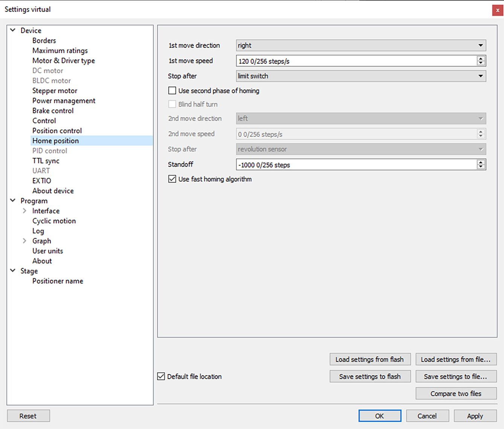This screenshot has width=504, height=429.
Task: Increase 1st move speed with up arrow
Action: point(481,58)
